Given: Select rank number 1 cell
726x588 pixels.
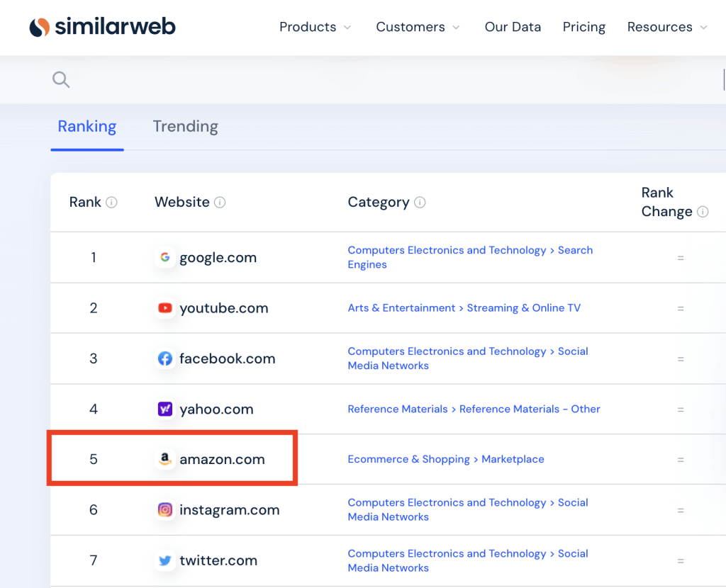Looking at the screenshot, I should click(x=94, y=257).
